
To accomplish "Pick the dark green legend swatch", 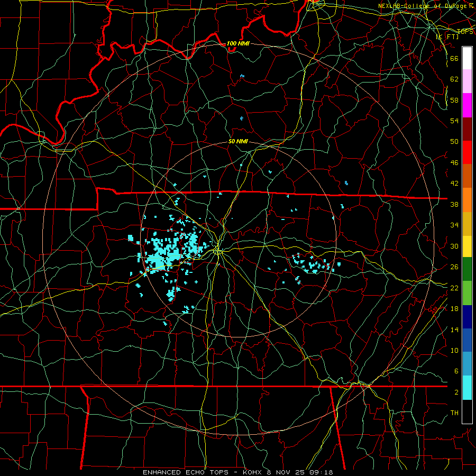I will [467, 269].
